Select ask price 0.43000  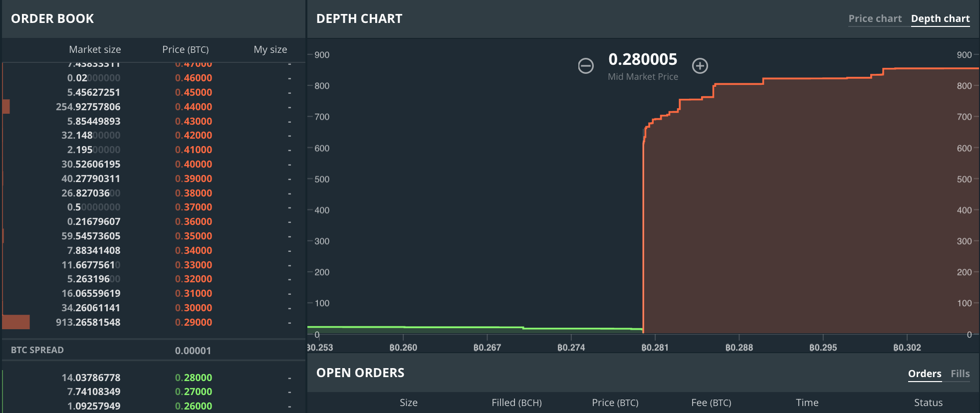point(194,121)
